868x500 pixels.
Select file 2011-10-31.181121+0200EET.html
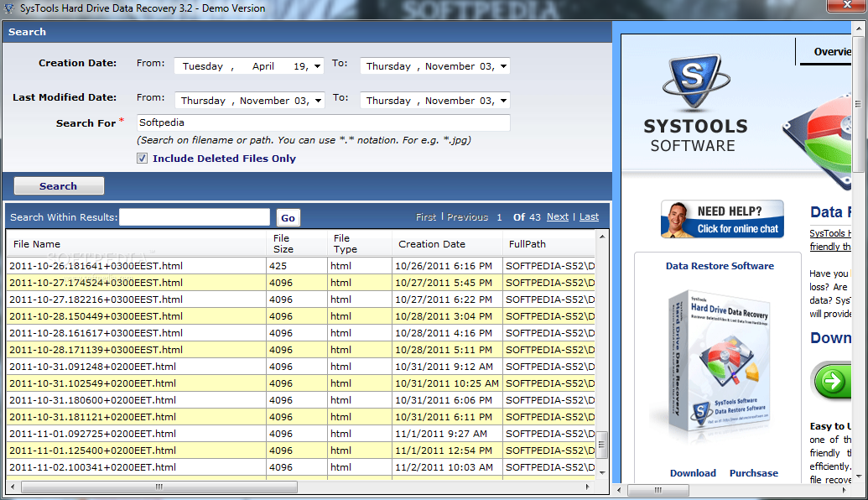[x=92, y=417]
